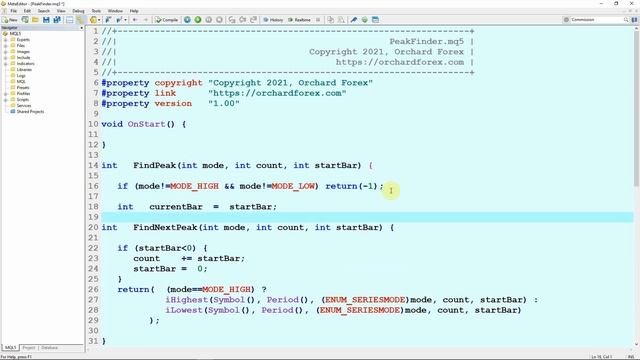Click 'PeakFinder.mq5' in header comment
This screenshot has width=640, height=360.
tap(427, 42)
